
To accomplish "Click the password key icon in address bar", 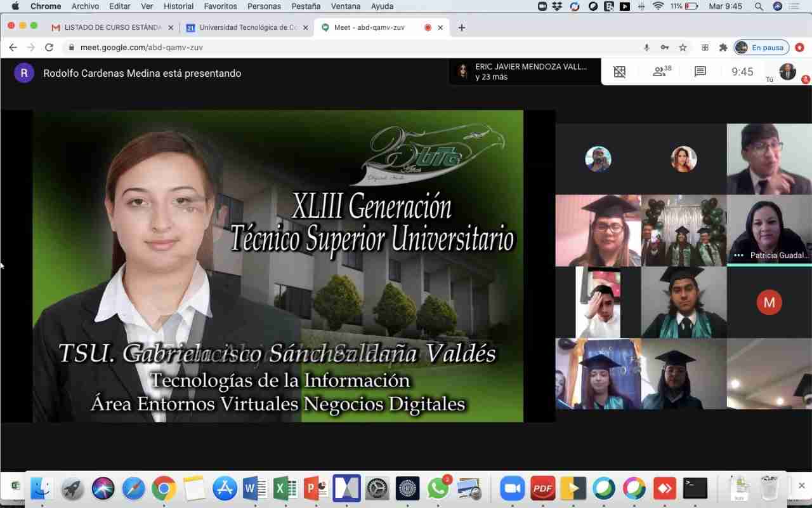I will click(x=664, y=48).
